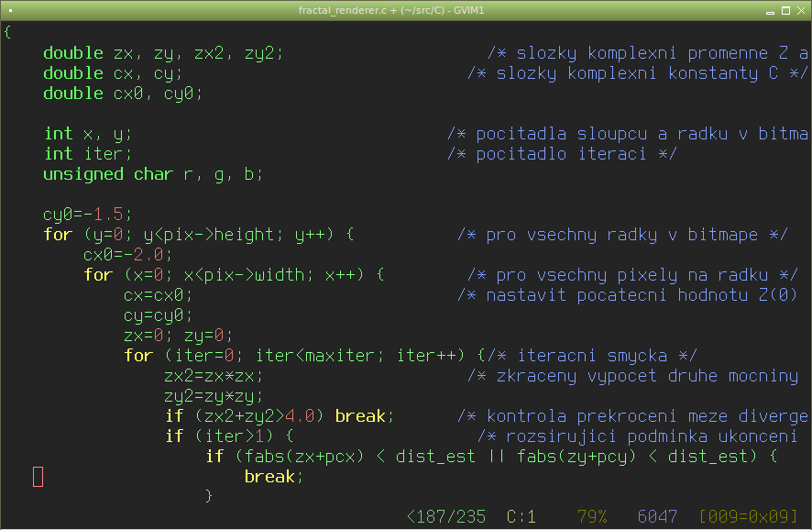Click the 'for (x=0; x<pix->width; x++)' loop
The width and height of the screenshot is (812, 530).
point(224,275)
